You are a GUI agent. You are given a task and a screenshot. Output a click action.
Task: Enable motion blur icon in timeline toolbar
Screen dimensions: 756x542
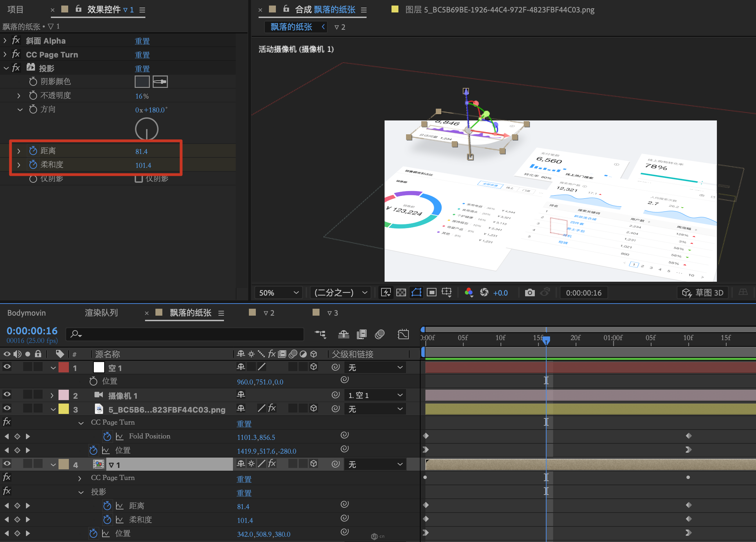point(380,334)
